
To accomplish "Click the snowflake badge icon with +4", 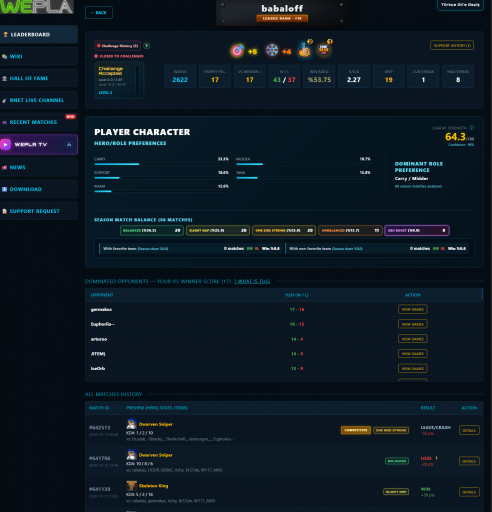I will point(272,50).
